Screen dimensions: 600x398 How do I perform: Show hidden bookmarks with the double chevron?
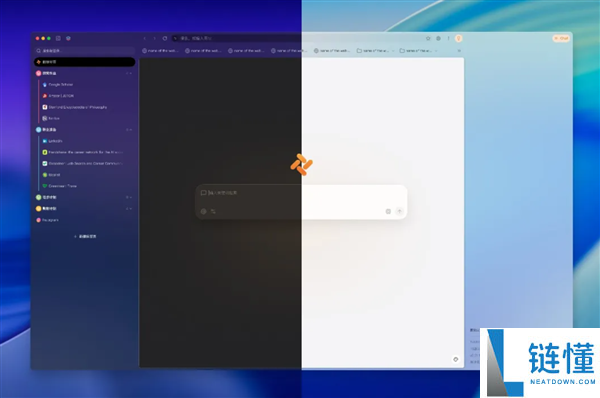coord(459,51)
